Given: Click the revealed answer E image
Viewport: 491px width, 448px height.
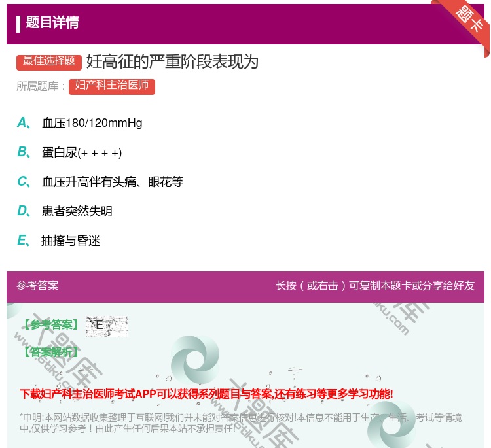Looking at the screenshot, I should point(107,326).
